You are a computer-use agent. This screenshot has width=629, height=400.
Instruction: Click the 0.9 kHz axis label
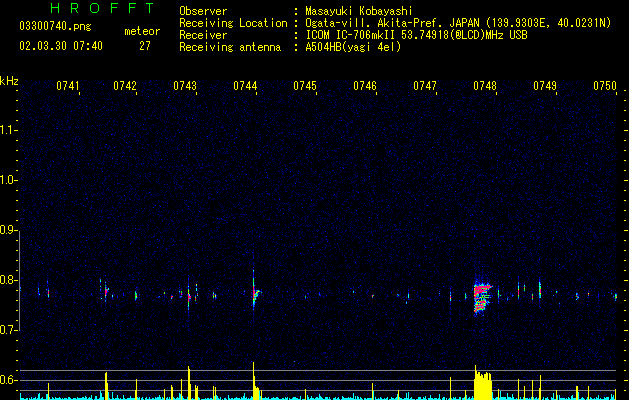coord(8,230)
